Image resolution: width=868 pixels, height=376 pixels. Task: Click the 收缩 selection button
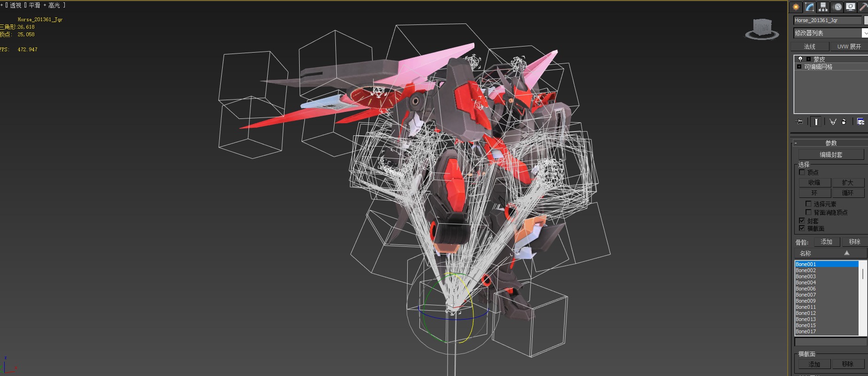[814, 182]
